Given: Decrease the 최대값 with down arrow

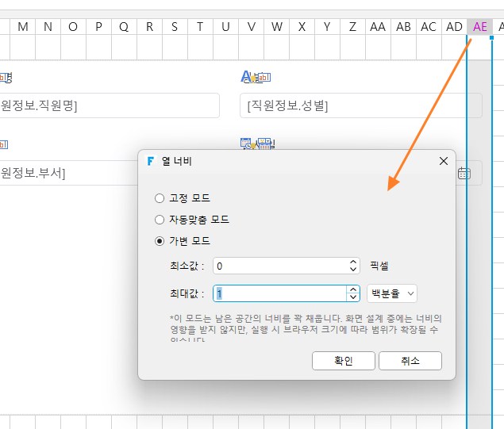Looking at the screenshot, I should point(353,297).
